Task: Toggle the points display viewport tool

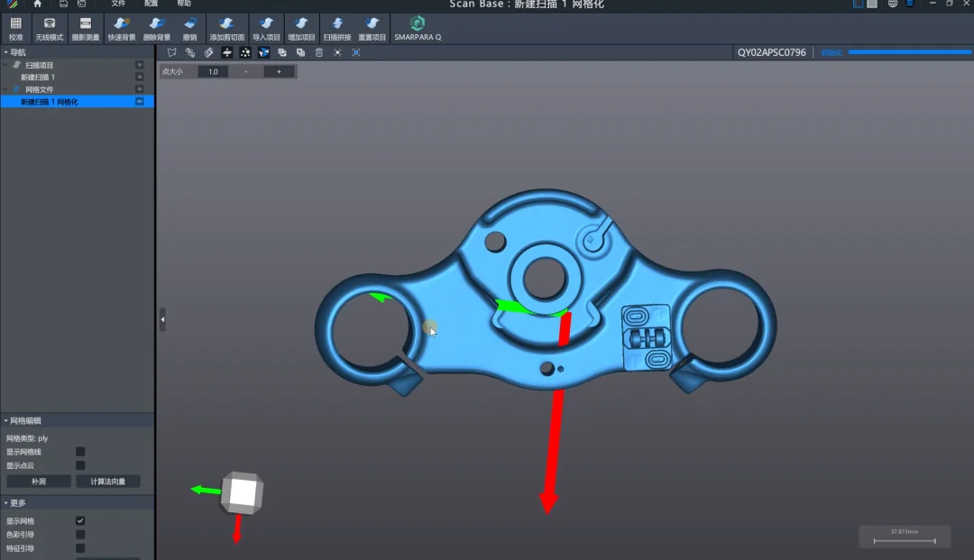Action: point(245,53)
